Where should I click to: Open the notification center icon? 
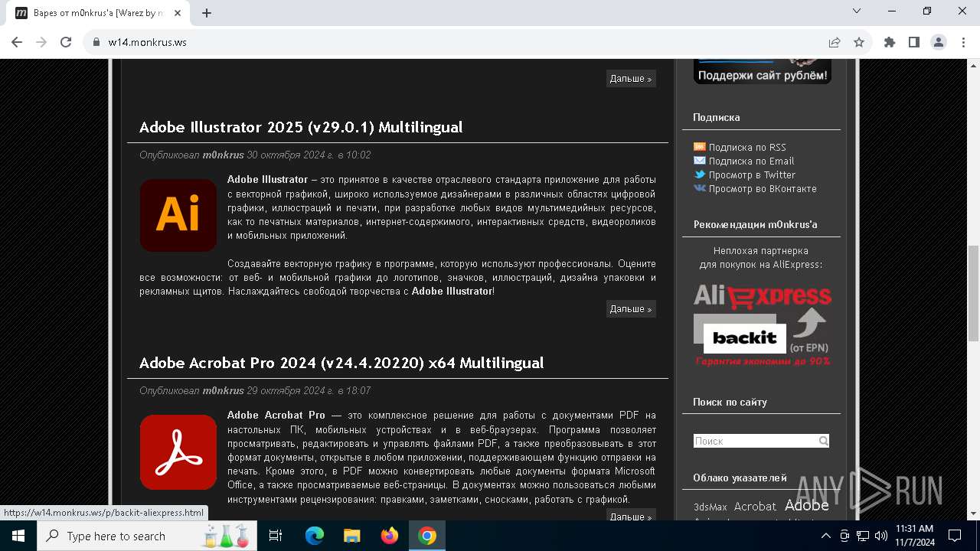[x=955, y=536]
